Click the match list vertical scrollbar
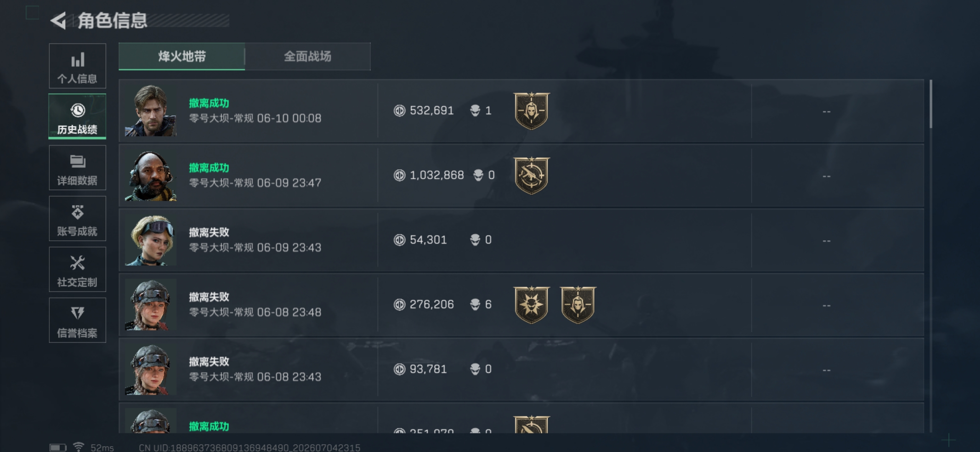Screen dimensions: 980x452 [931, 104]
